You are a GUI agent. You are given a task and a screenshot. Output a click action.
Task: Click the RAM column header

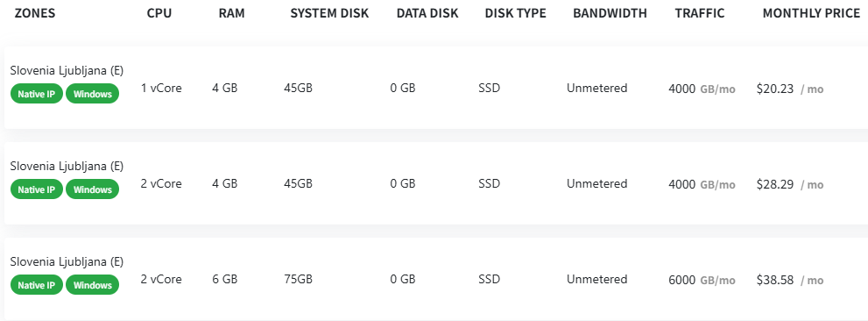pyautogui.click(x=231, y=14)
